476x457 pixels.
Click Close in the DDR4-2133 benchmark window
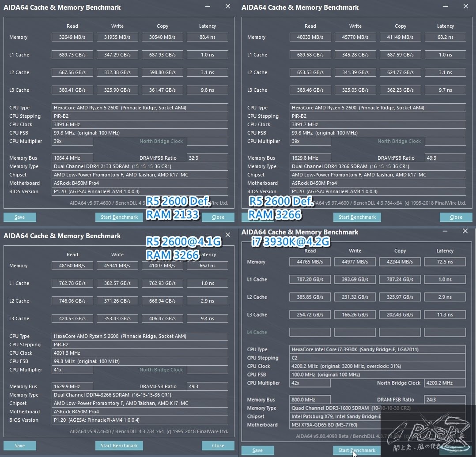pyautogui.click(x=218, y=217)
